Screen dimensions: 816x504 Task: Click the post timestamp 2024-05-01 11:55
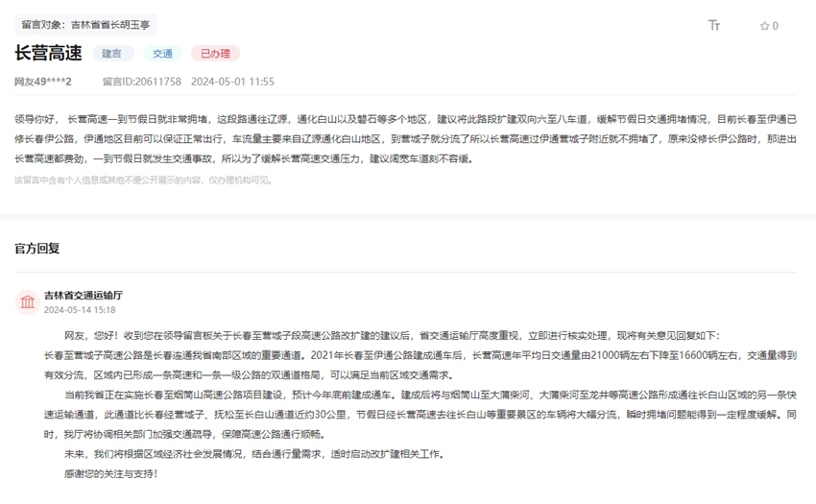(x=232, y=83)
